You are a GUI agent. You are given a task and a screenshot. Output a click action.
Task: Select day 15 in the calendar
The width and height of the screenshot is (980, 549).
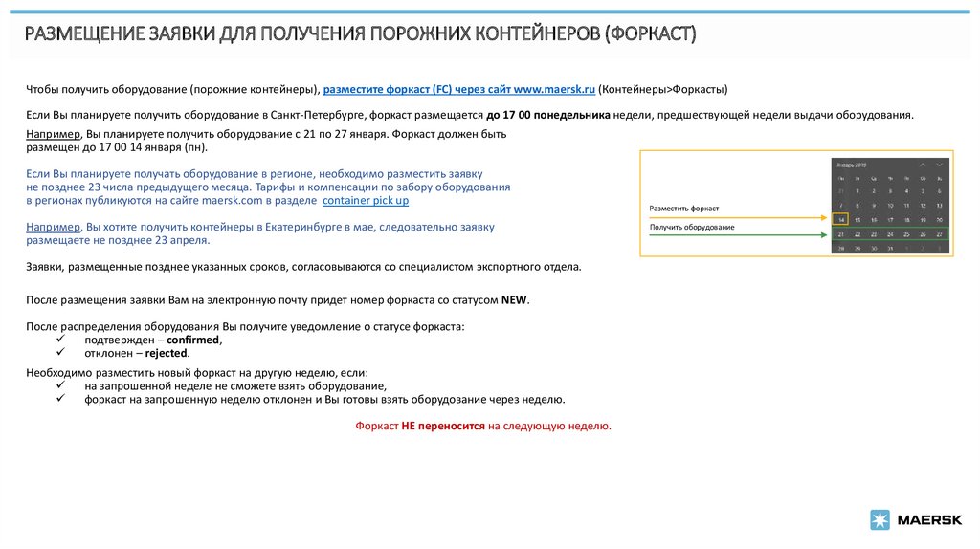(x=857, y=220)
